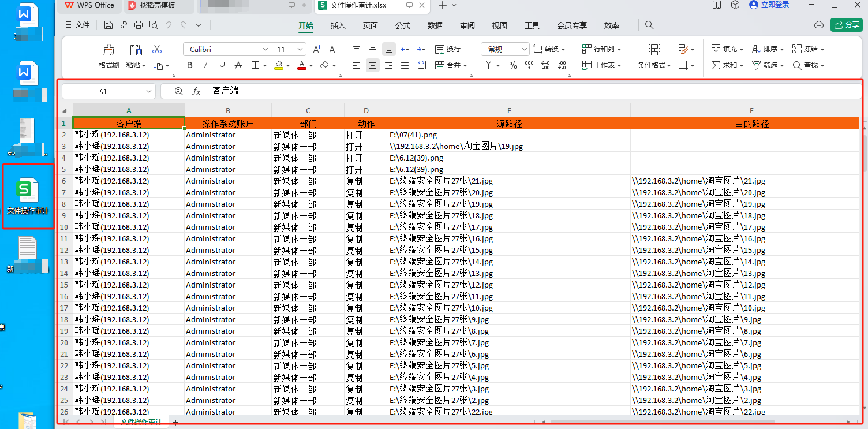868x429 pixels.
Task: Click the 冻结 (Freeze panes) button
Action: click(809, 49)
